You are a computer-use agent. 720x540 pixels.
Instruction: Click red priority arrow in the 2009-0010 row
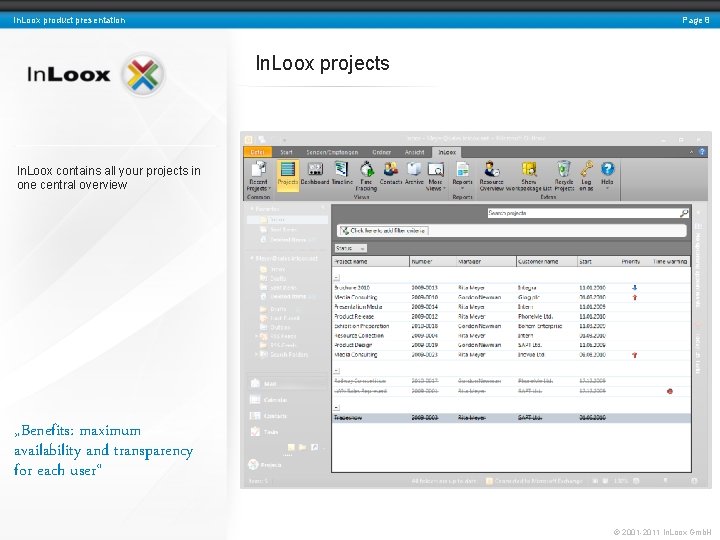[635, 297]
